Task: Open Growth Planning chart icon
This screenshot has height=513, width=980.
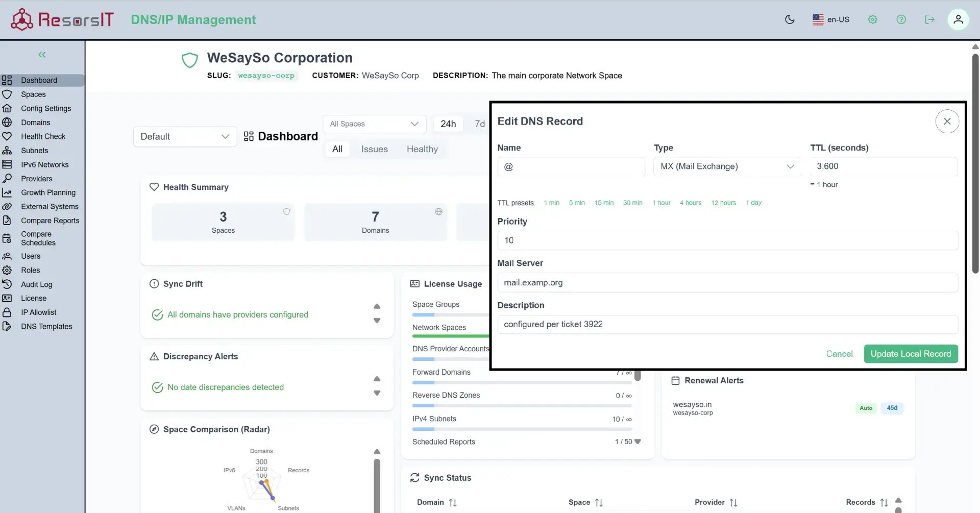Action: pos(7,192)
